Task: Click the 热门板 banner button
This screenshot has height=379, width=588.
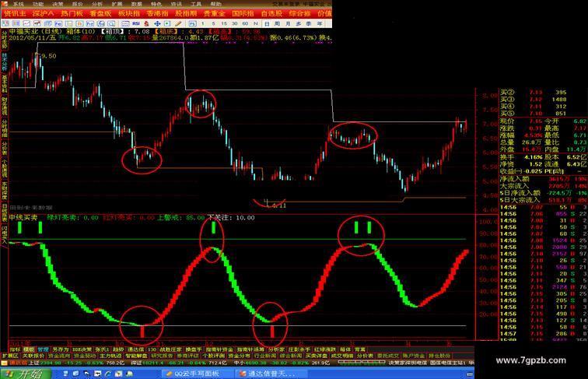Action: (72, 13)
